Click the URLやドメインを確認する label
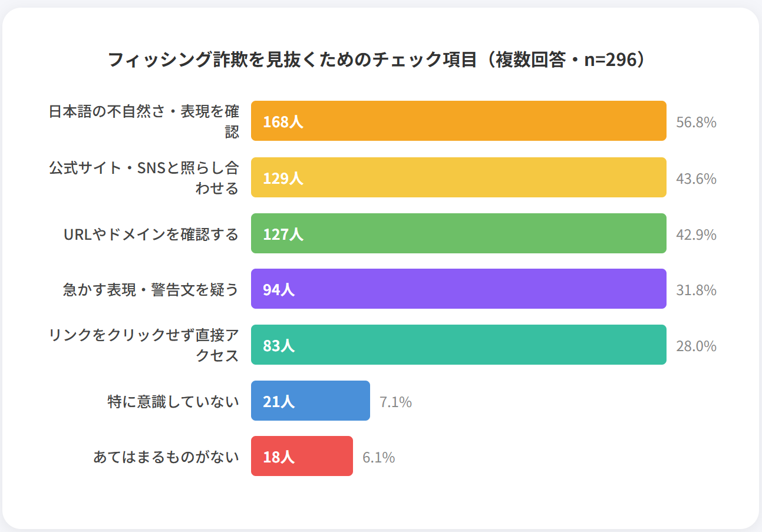 click(x=151, y=234)
